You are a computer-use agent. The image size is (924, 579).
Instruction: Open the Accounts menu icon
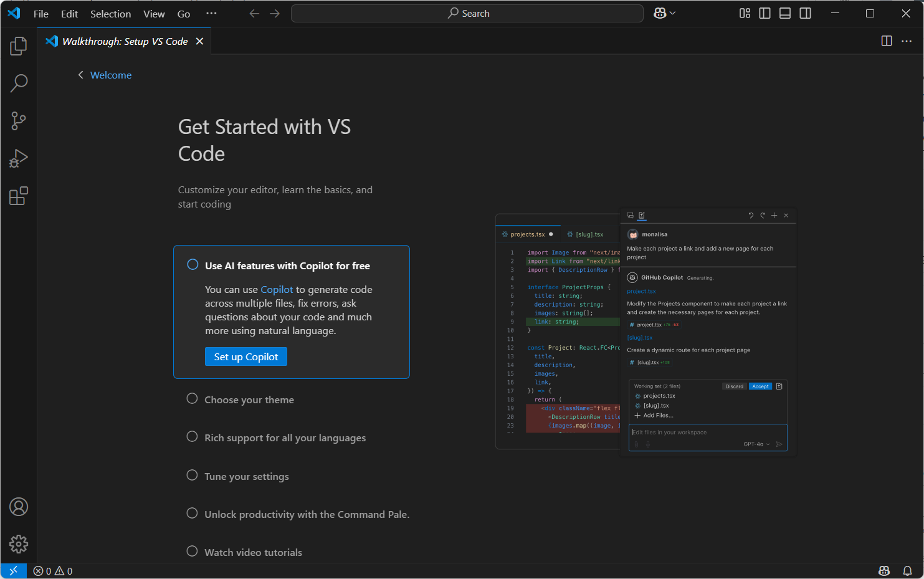(19, 507)
